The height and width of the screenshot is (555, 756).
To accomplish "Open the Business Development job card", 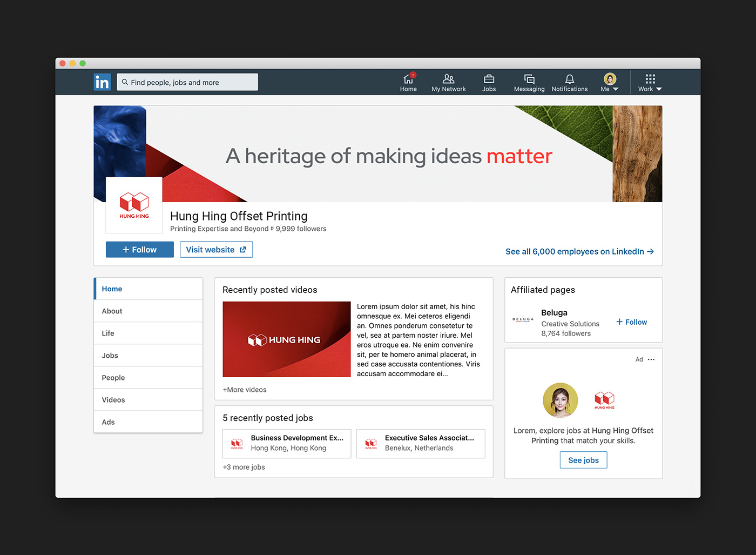I will coord(287,444).
